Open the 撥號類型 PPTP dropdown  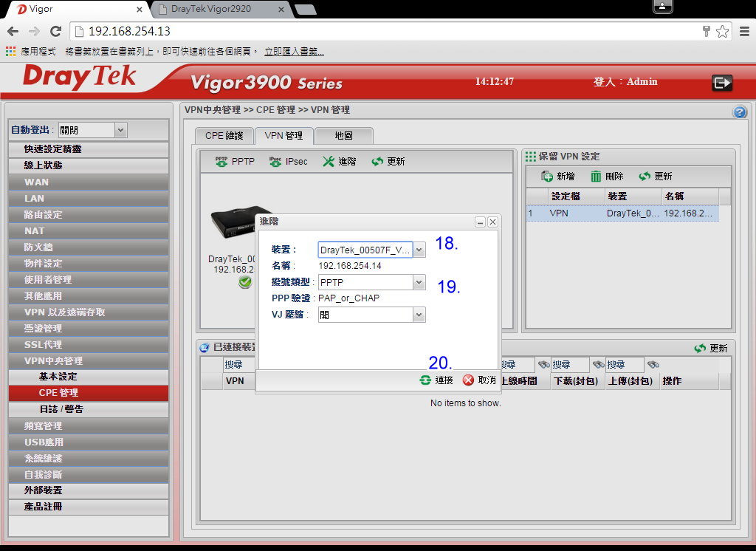[419, 282]
